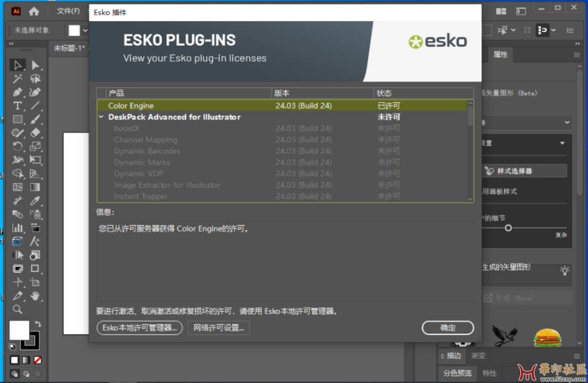Screen dimensions: 588x383
Task: Collapse DeskPack Advanced for Illustrator group
Action: (101, 117)
